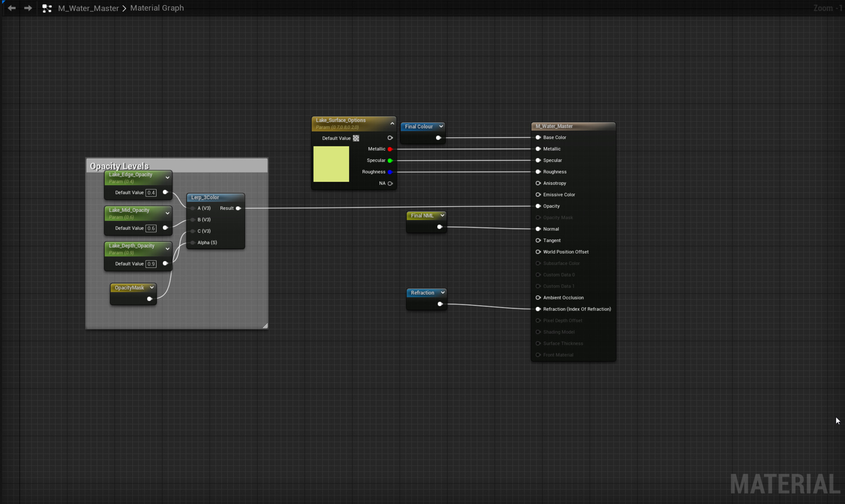
Task: Click the yellow color swatch on Lake_Surface_Options
Action: pos(331,164)
